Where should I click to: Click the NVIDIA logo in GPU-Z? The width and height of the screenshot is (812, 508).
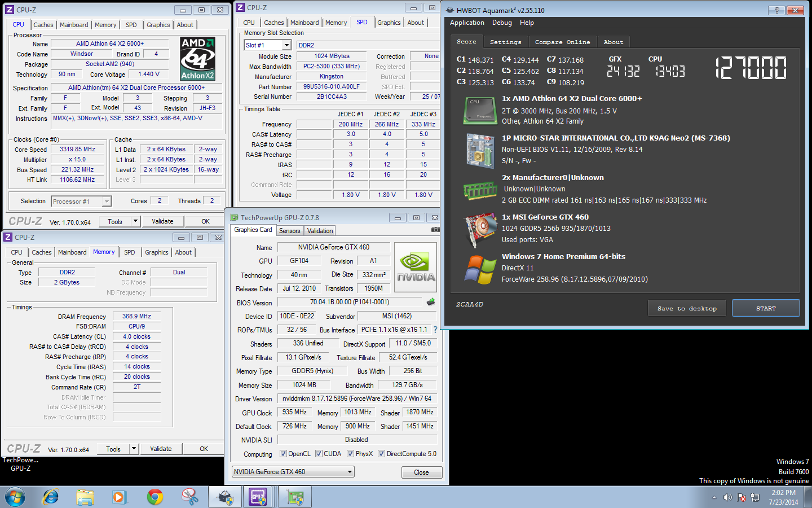[416, 268]
